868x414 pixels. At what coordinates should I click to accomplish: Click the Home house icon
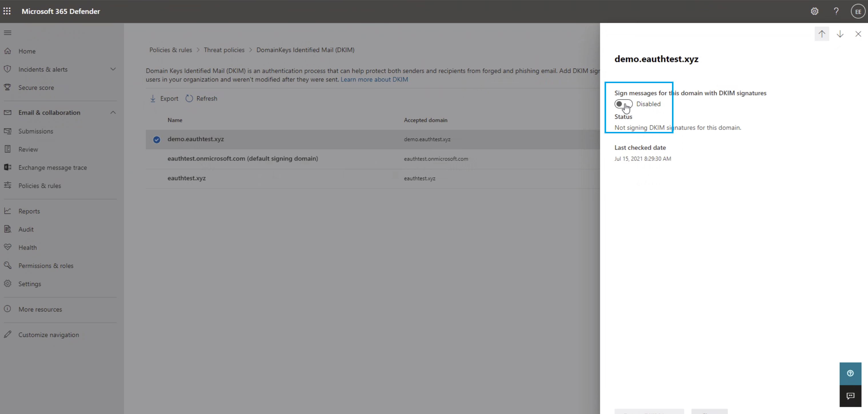(7, 51)
